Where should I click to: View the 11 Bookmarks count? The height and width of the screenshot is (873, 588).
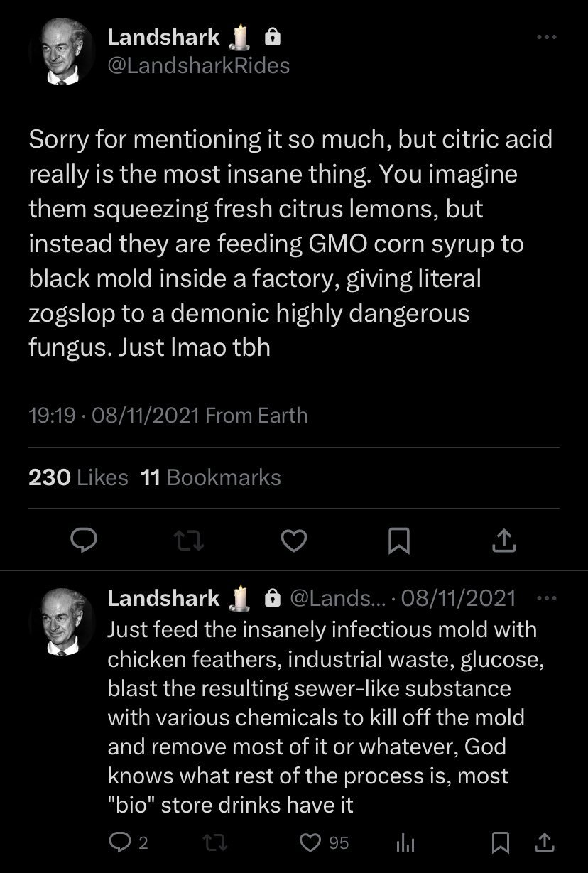click(211, 477)
